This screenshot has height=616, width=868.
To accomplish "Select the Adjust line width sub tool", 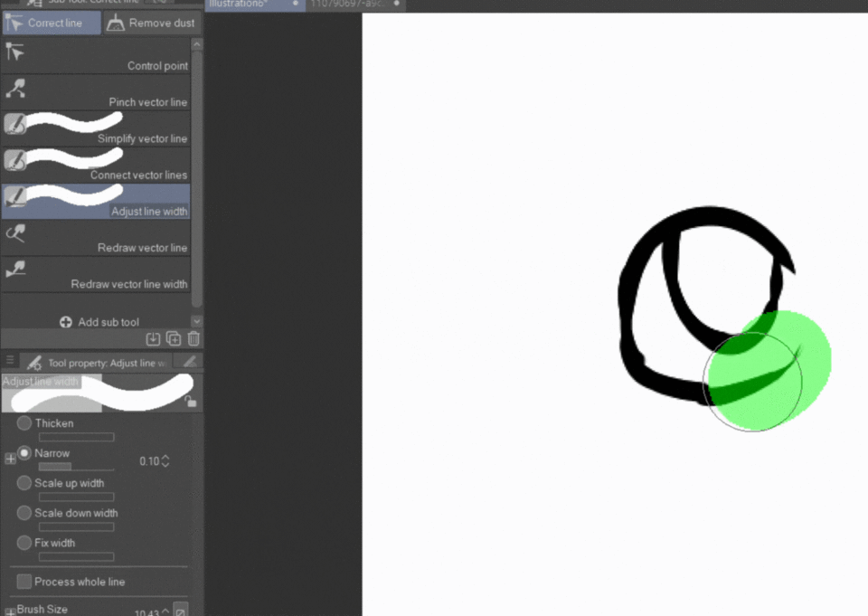I will coord(96,202).
